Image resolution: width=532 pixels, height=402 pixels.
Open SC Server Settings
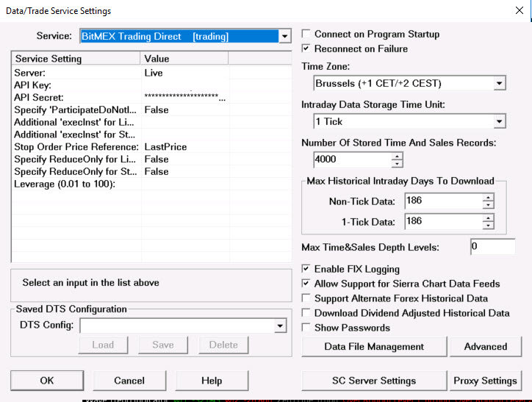click(x=374, y=381)
